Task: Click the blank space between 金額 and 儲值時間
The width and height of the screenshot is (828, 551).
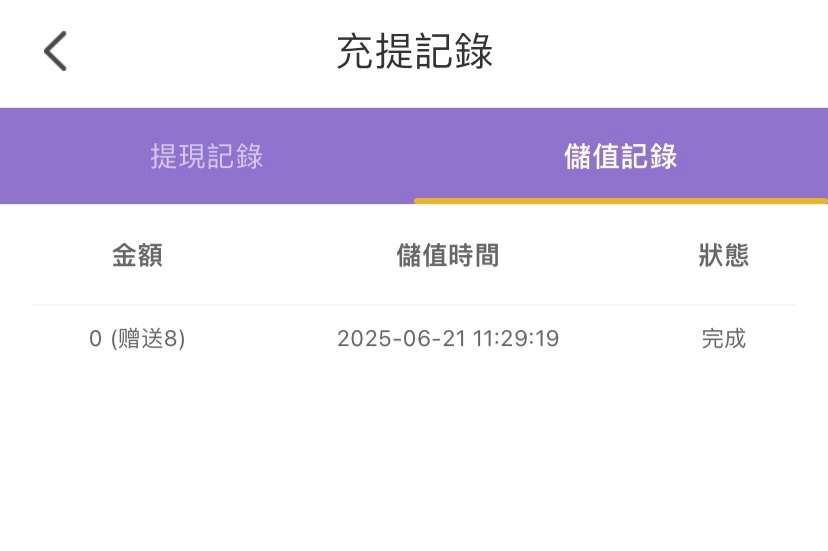Action: point(280,256)
